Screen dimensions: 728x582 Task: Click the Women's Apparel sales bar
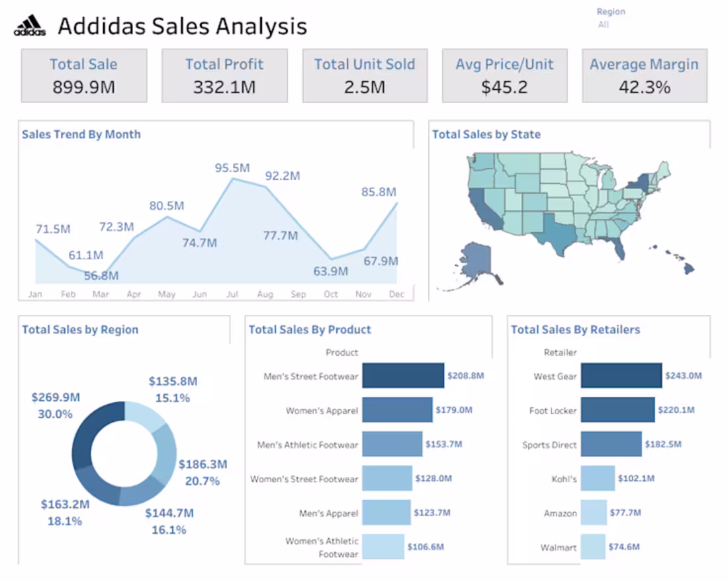click(397, 409)
